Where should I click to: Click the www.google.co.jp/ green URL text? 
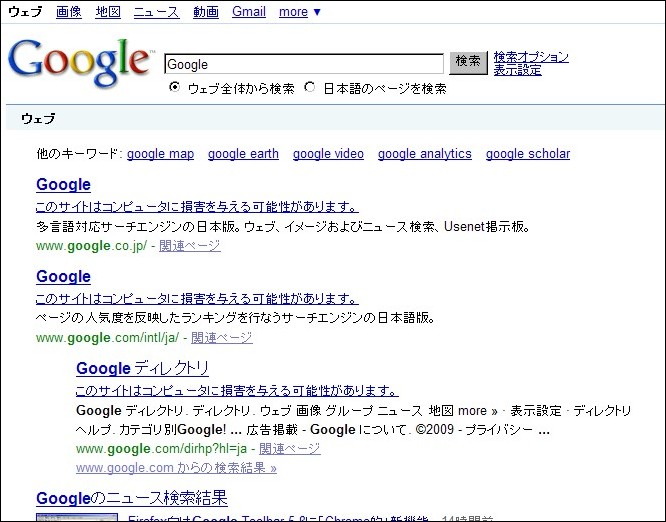click(92, 246)
